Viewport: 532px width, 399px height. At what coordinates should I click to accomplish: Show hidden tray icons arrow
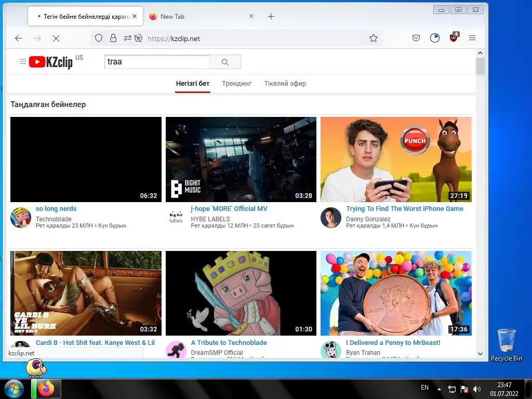[x=439, y=389]
